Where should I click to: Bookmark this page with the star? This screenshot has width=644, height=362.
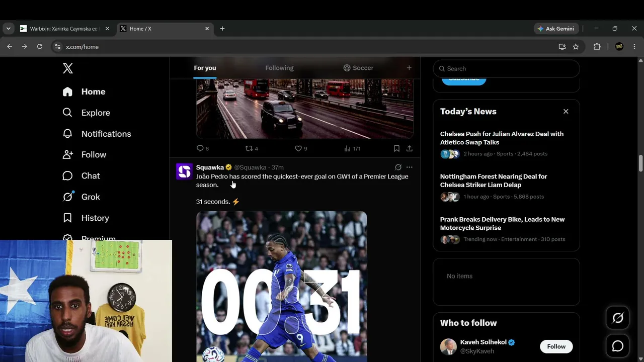coord(576,47)
